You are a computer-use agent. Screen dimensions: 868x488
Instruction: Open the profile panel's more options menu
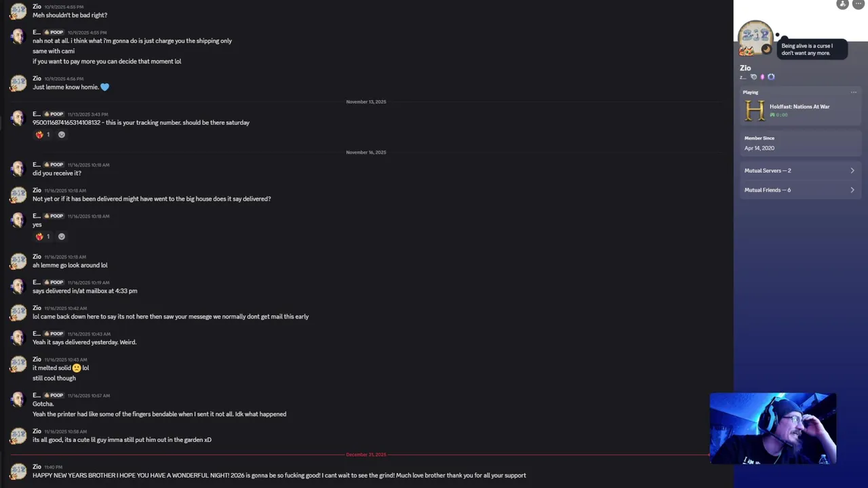(x=858, y=4)
